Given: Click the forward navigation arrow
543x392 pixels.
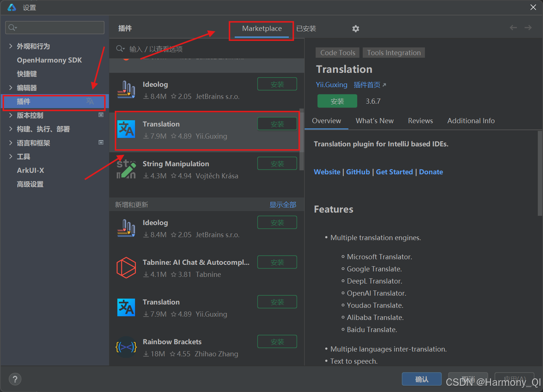Looking at the screenshot, I should coord(528,28).
